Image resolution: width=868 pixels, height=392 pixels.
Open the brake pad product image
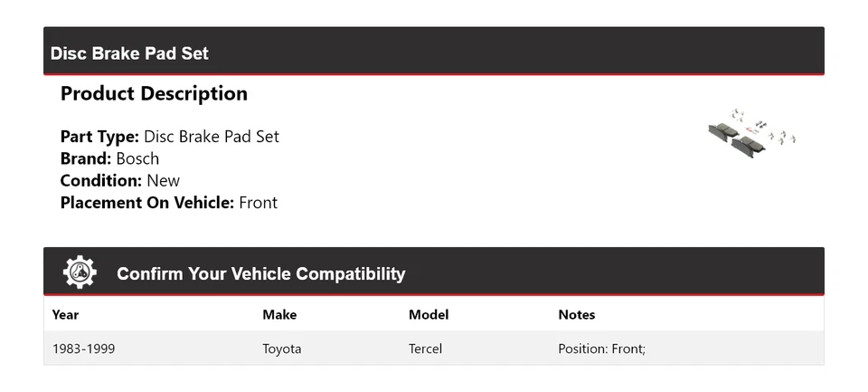750,133
